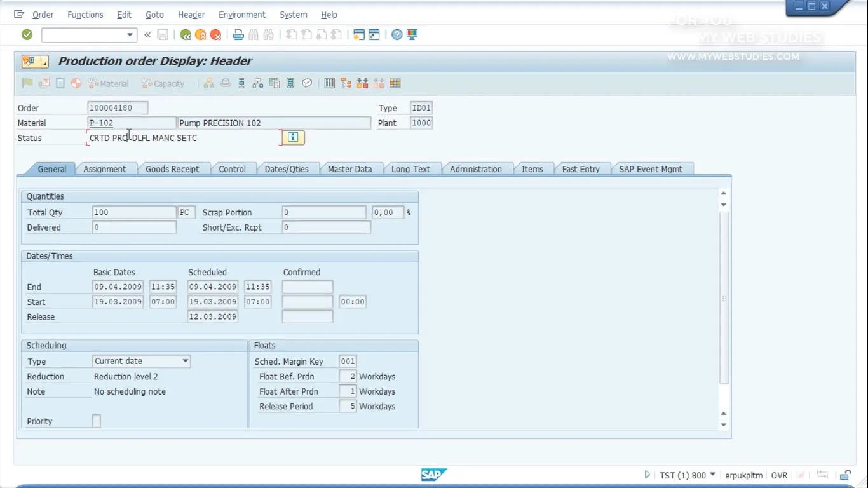868x488 pixels.
Task: Switch to the Fast Entry tab
Action: [x=581, y=169]
